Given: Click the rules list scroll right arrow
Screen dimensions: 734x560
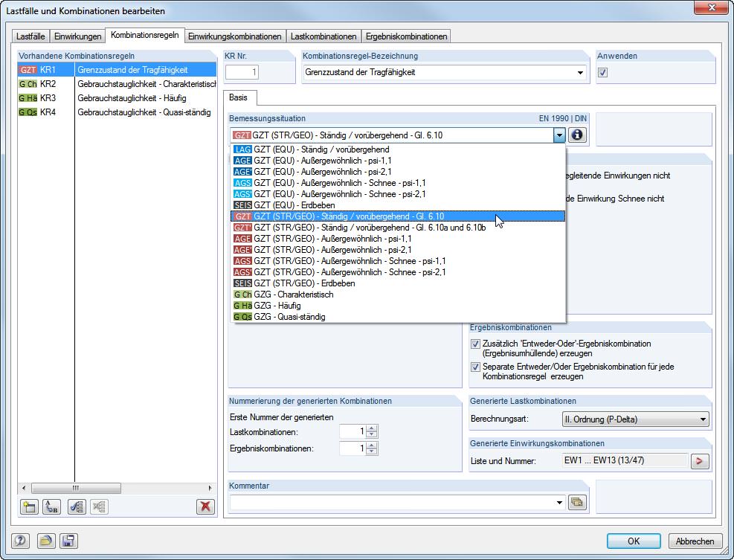Looking at the screenshot, I should [x=210, y=488].
